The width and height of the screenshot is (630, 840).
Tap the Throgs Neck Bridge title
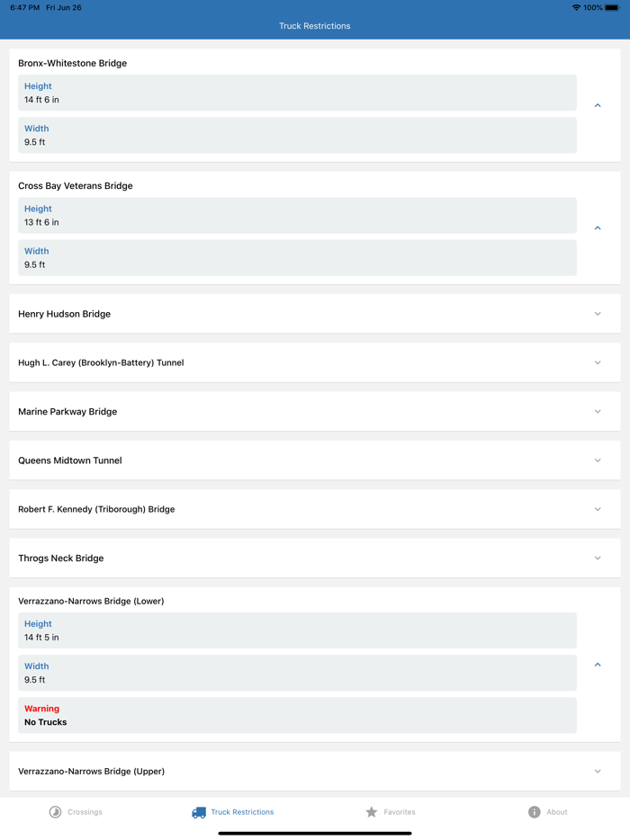61,559
